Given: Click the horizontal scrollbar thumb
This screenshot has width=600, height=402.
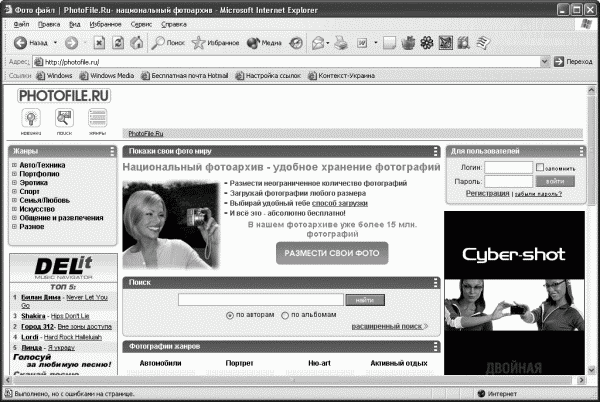Looking at the screenshot, I should pyautogui.click(x=292, y=380).
